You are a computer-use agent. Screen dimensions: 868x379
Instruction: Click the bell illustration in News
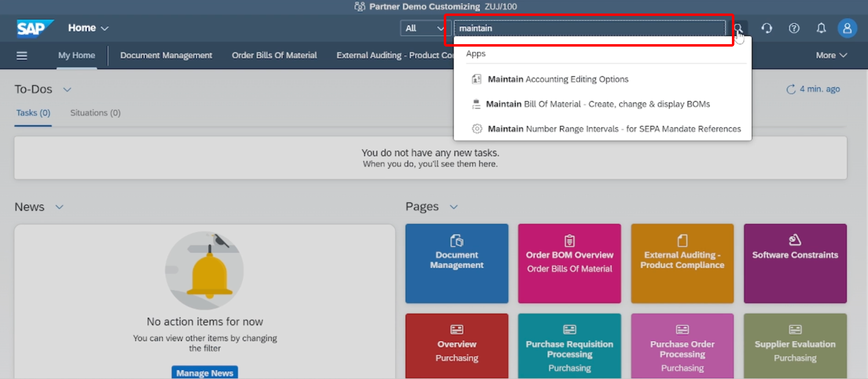pos(204,270)
